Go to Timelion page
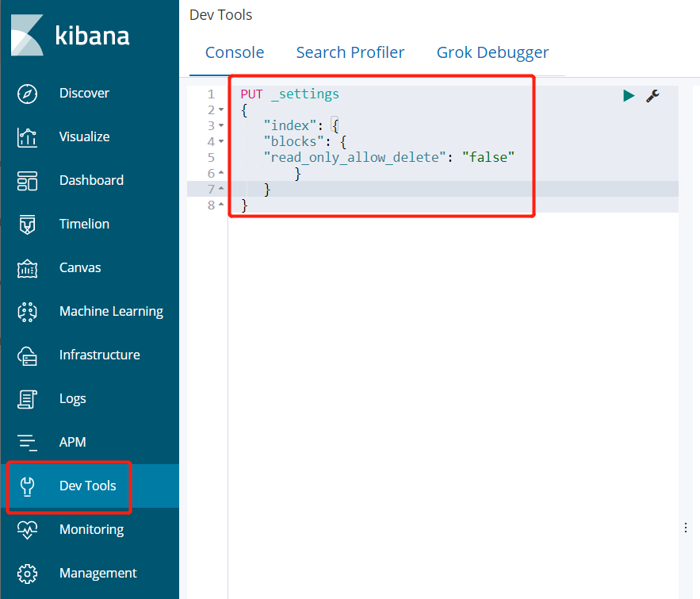This screenshot has width=700, height=599. pos(84,224)
